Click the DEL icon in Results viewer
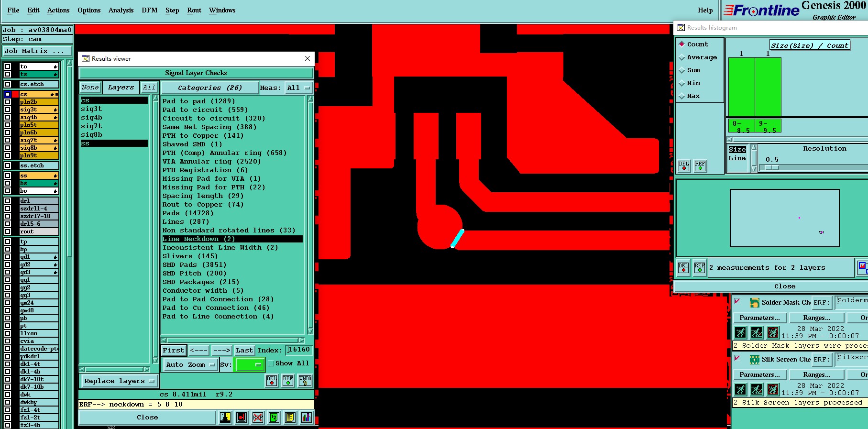 (x=272, y=381)
